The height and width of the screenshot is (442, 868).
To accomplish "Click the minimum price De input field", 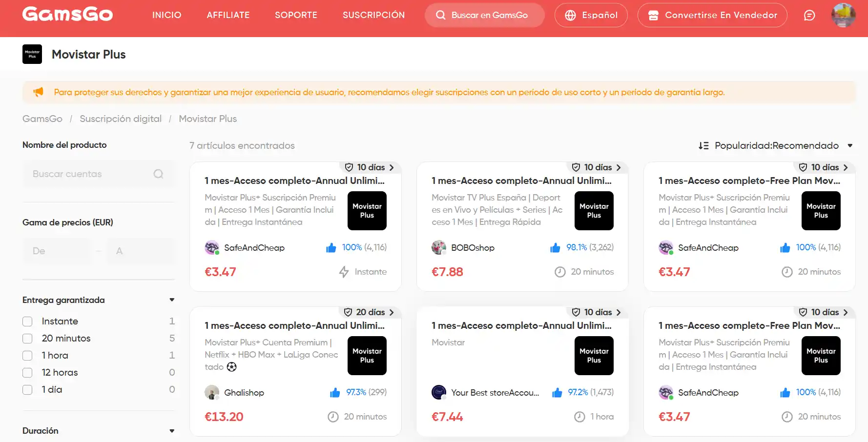I will (x=56, y=251).
